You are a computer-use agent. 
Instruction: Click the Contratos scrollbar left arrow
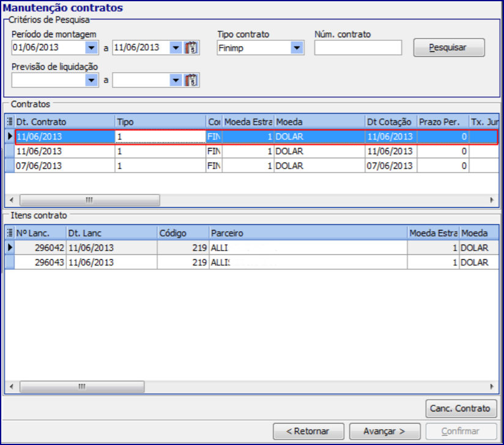[12, 200]
